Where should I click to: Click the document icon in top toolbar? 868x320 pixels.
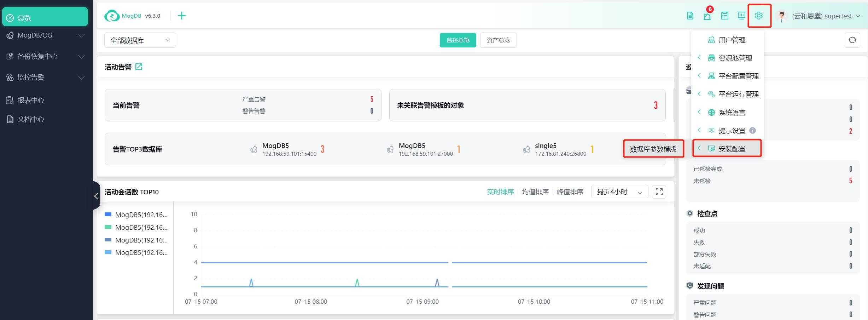(690, 16)
